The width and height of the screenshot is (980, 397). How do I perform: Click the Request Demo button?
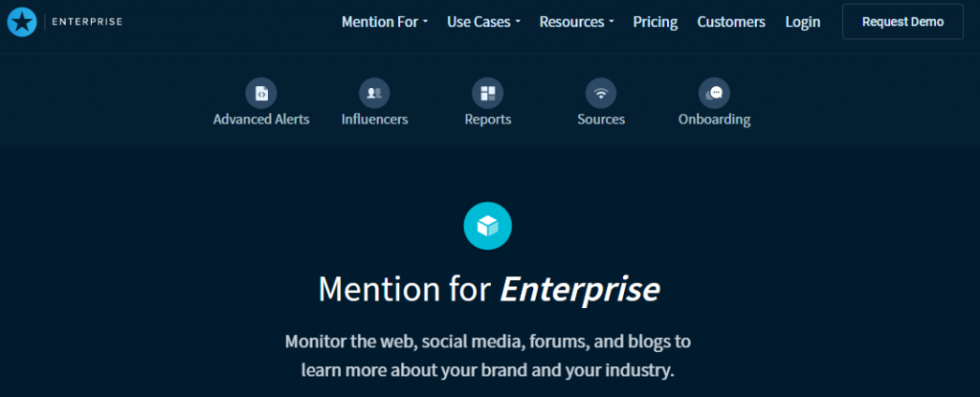[x=903, y=22]
